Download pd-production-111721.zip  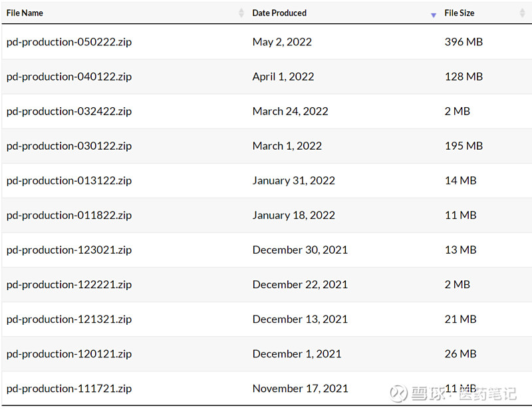click(x=69, y=388)
